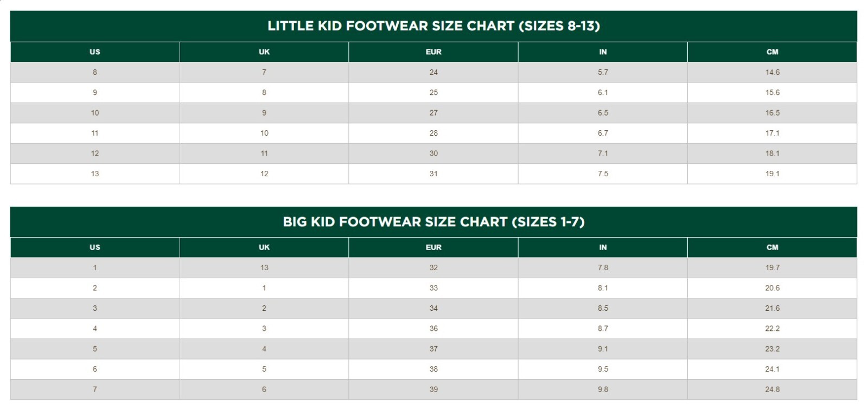Click the 18.1 centimeter cell
This screenshot has height=409, width=868.
click(x=772, y=154)
